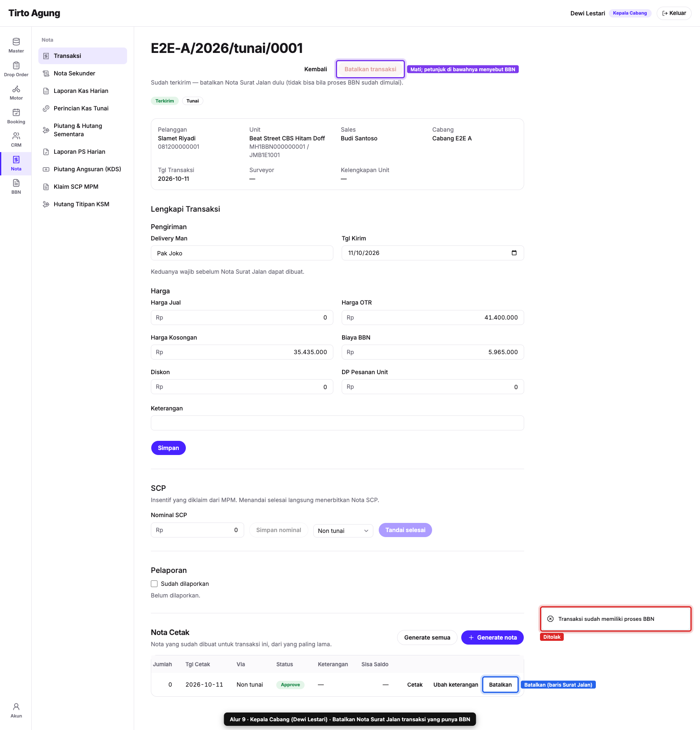Screen dimensions: 700x730
Task: Click the Klaim SCP MPM document icon
Action: 46,187
